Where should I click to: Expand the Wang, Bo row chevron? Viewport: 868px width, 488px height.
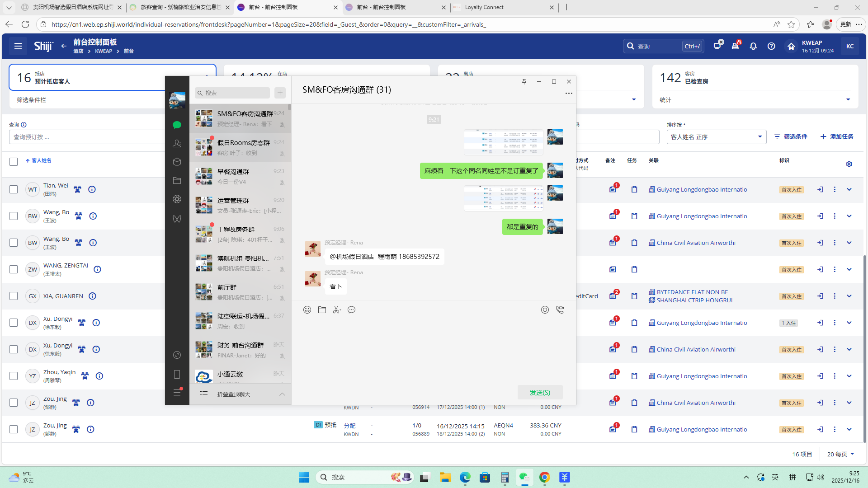tap(849, 216)
